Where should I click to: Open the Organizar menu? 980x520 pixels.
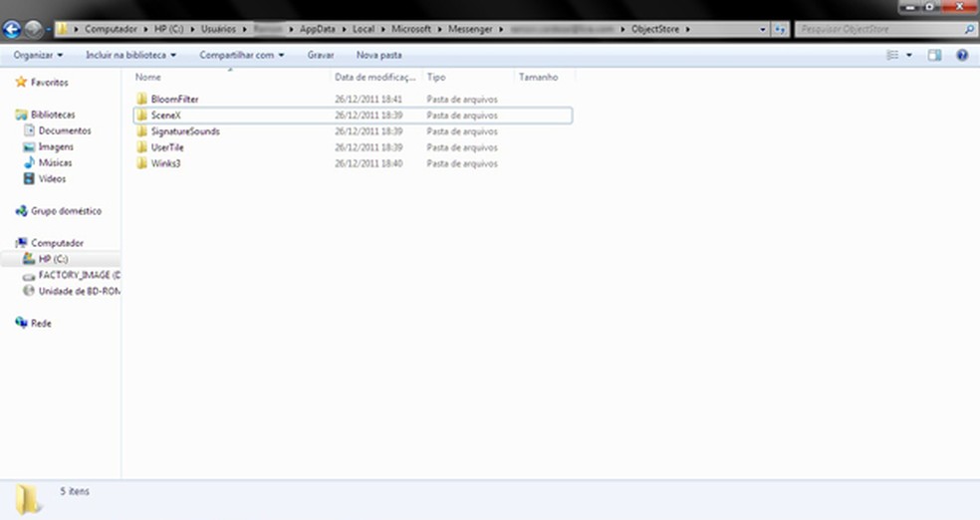(x=38, y=55)
